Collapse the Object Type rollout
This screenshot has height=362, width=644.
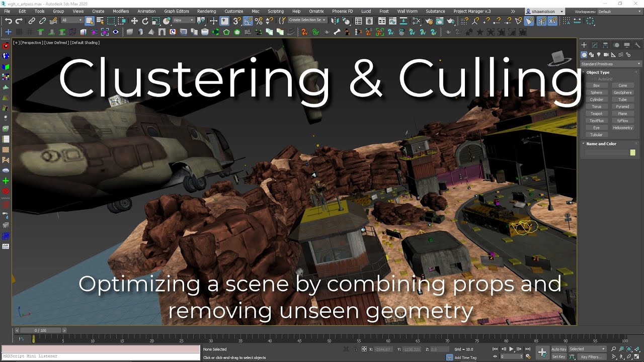pos(598,72)
